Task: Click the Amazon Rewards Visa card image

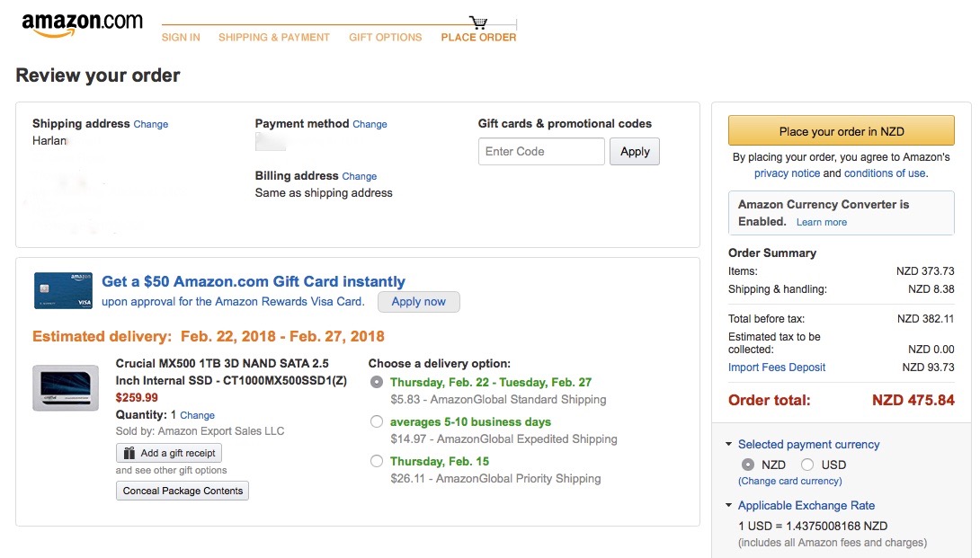Action: (x=63, y=290)
